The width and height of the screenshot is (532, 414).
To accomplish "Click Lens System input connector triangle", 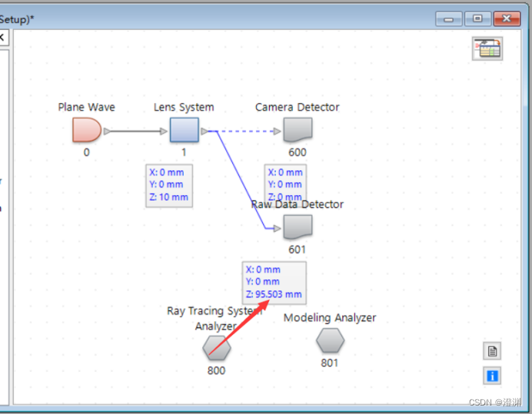I will click(164, 131).
